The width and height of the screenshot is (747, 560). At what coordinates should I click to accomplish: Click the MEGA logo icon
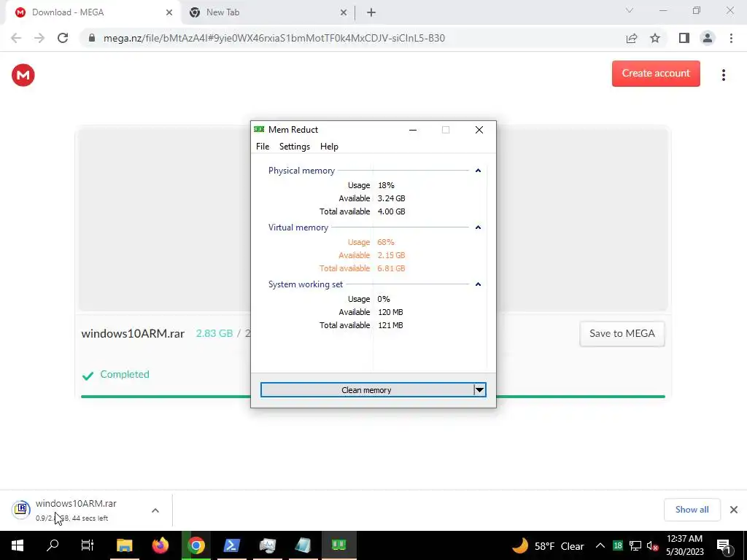pos(23,75)
